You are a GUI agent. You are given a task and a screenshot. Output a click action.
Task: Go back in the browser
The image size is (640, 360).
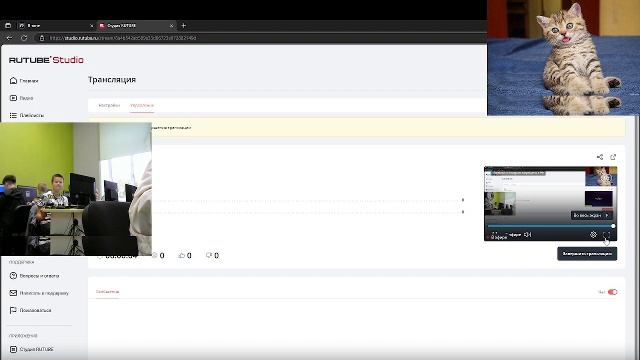(9, 38)
